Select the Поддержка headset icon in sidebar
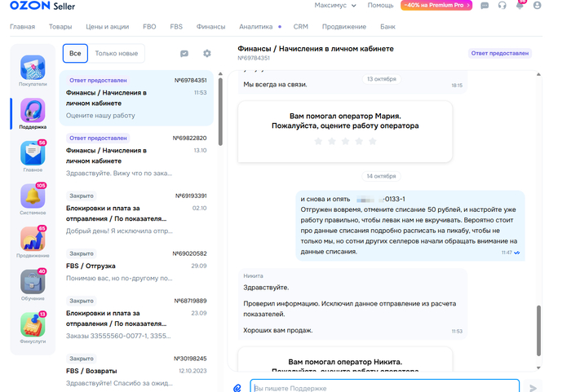 pos(33,113)
